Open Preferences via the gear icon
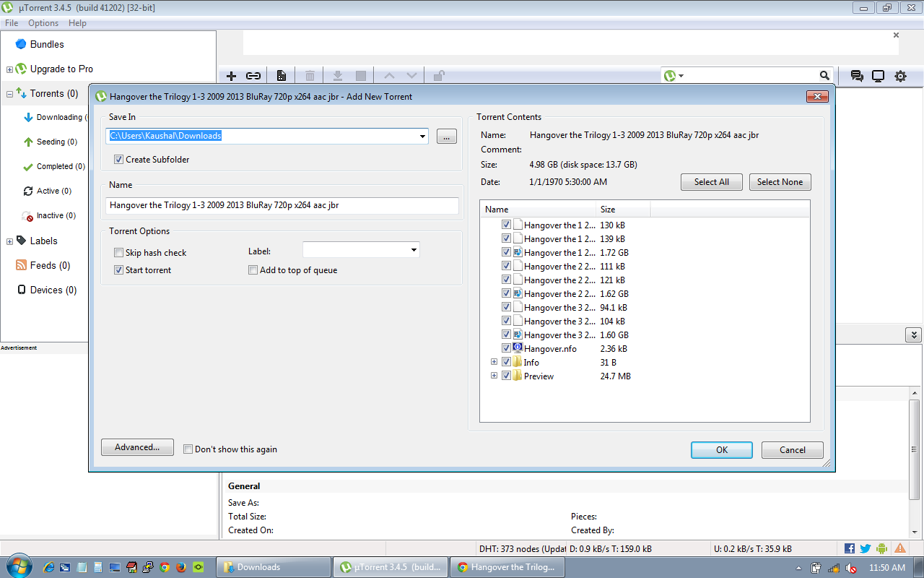The width and height of the screenshot is (924, 578). pyautogui.click(x=900, y=76)
